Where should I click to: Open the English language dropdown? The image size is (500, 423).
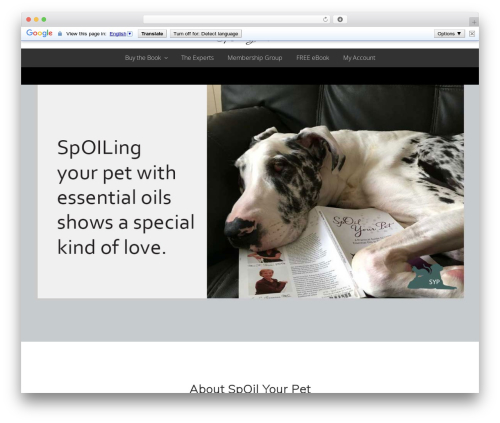point(121,34)
